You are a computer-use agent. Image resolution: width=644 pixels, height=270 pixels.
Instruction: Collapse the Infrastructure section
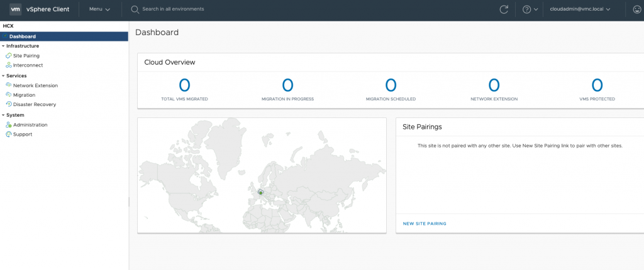point(3,46)
